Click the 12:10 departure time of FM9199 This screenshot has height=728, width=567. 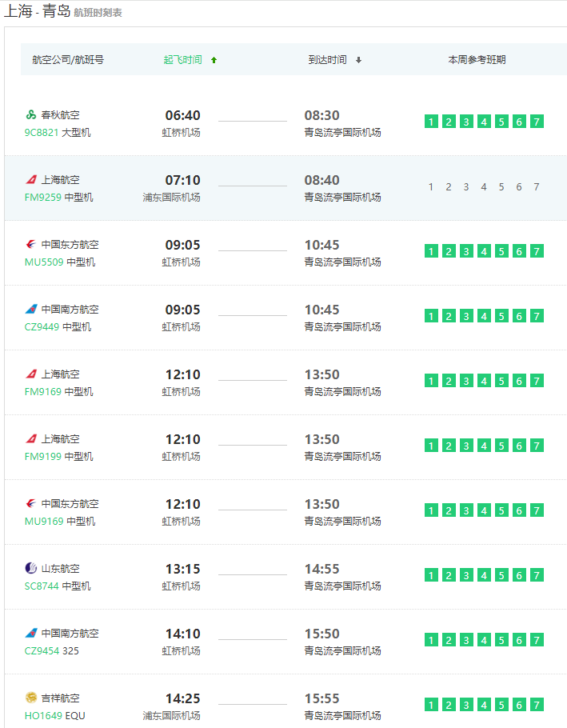[x=183, y=439]
